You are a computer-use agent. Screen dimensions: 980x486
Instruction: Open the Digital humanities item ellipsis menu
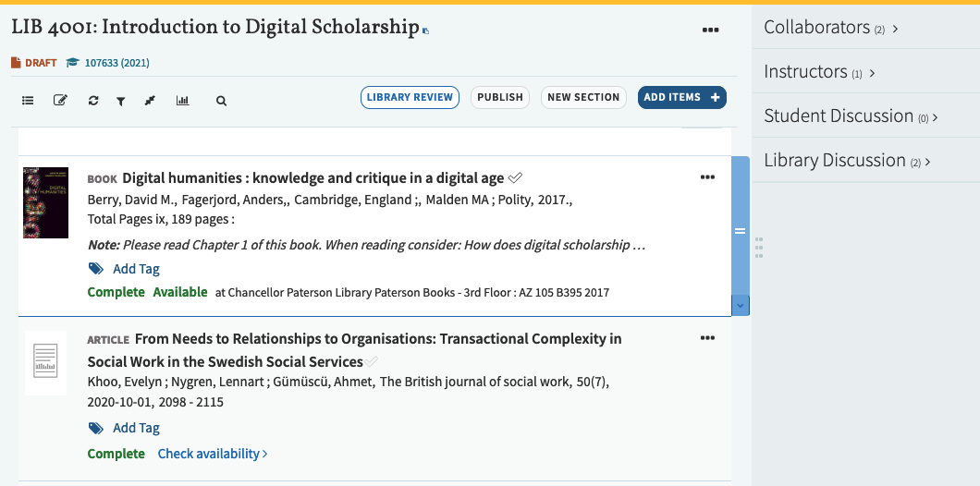click(x=707, y=177)
